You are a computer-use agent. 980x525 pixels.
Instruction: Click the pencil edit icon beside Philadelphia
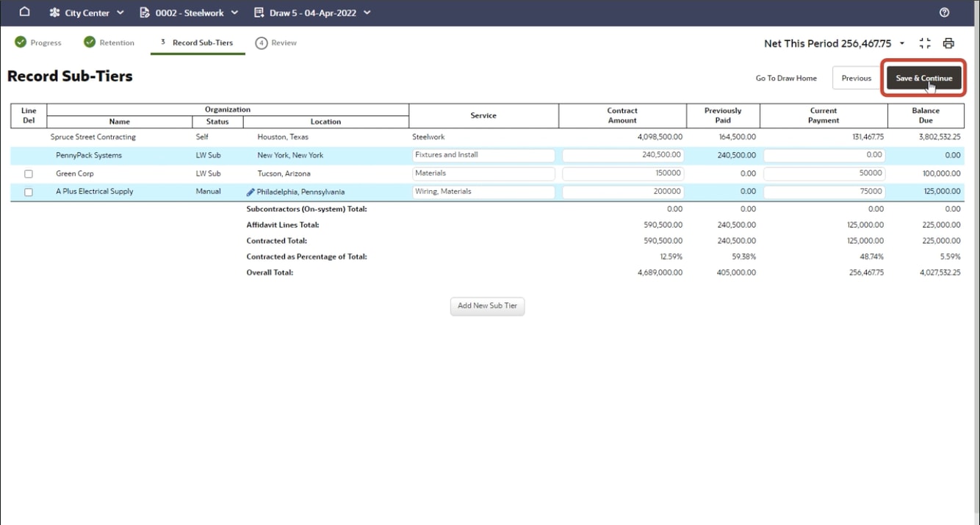point(251,192)
